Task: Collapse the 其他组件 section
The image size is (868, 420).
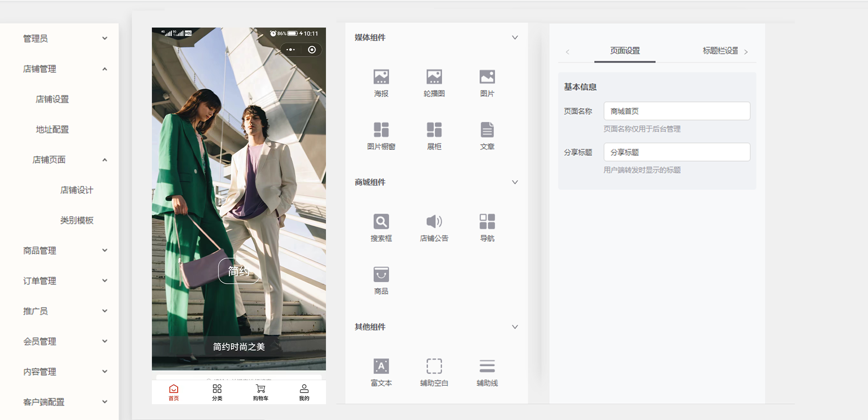Action: [x=514, y=327]
